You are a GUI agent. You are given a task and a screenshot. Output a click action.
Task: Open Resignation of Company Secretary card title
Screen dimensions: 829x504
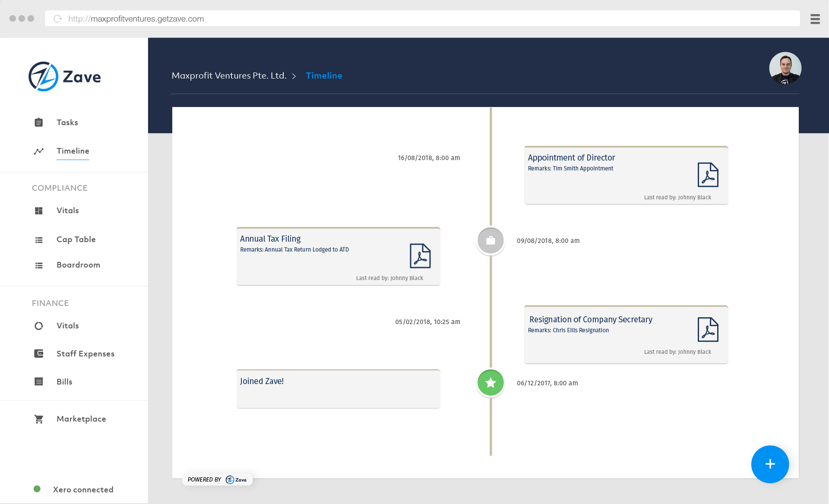click(x=591, y=319)
